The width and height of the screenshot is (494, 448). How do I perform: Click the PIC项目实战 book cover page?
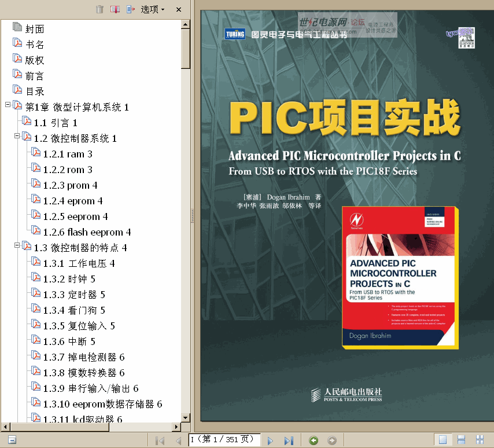coord(347,216)
